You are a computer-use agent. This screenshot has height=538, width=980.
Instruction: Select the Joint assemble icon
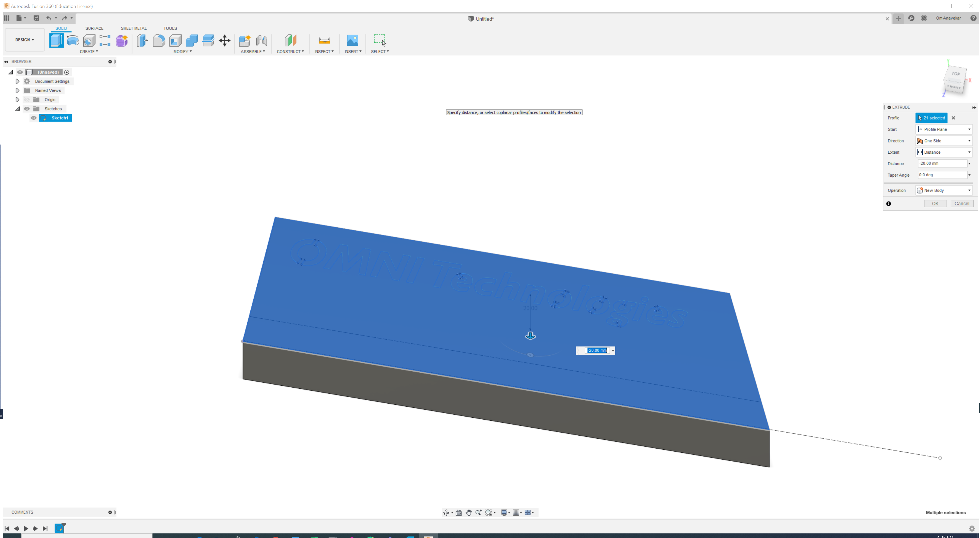coord(261,40)
